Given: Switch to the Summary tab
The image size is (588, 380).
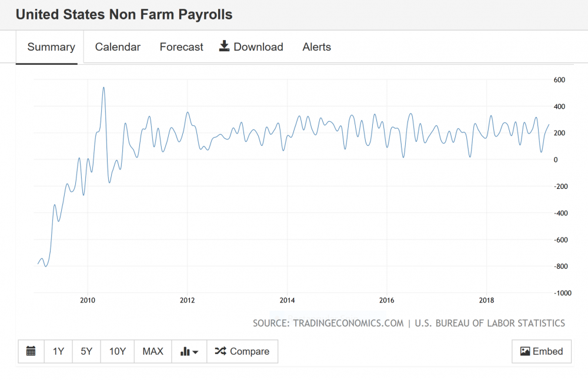Looking at the screenshot, I should pos(51,47).
